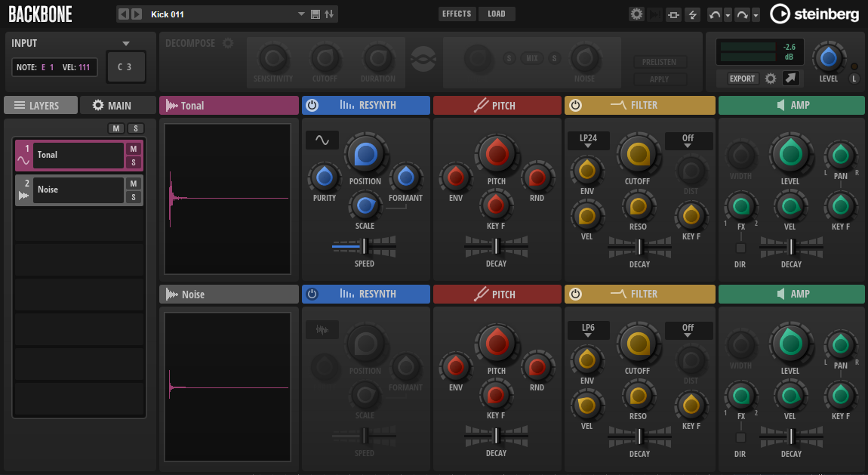Viewport: 868px width, 475px height.
Task: Click the Tonal layer PITCH header
Action: tap(497, 105)
